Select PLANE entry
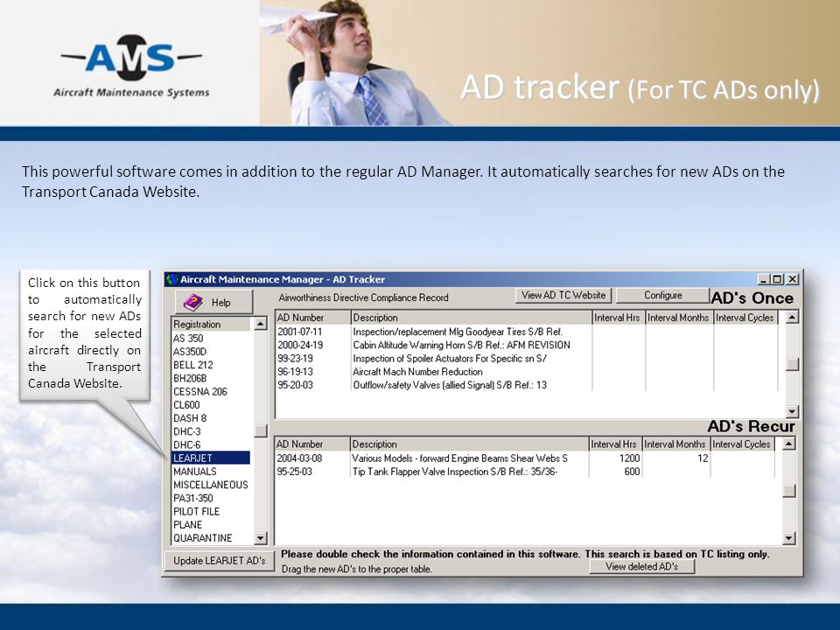Image resolution: width=840 pixels, height=630 pixels. 187,525
